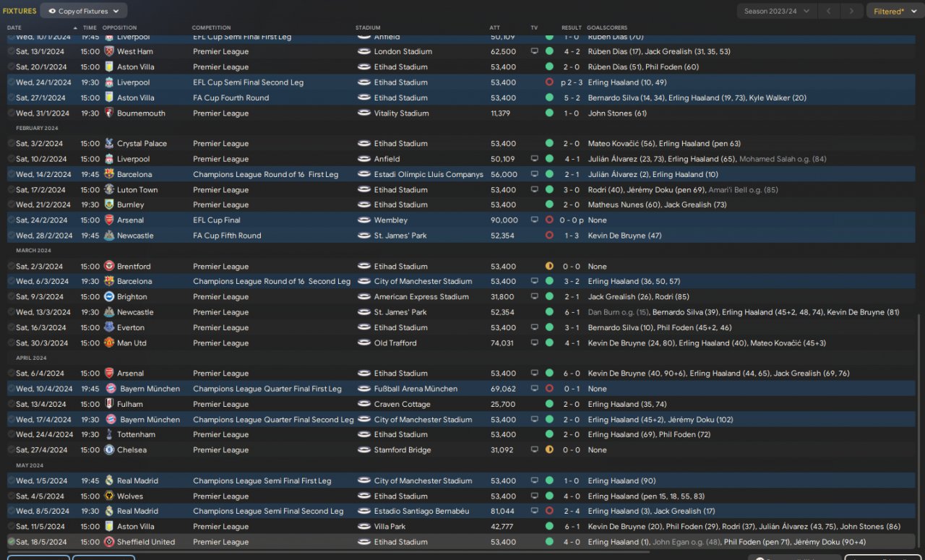Click the stadium icon beside Craven Cottage
The height and width of the screenshot is (560, 925).
(x=363, y=404)
